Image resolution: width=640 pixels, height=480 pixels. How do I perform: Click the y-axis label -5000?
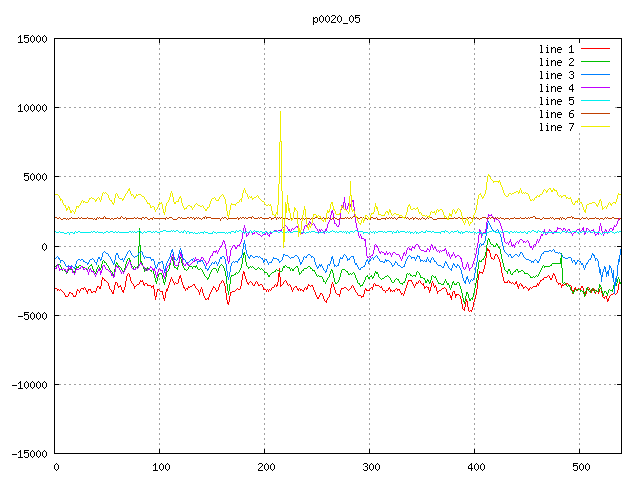click(32, 316)
